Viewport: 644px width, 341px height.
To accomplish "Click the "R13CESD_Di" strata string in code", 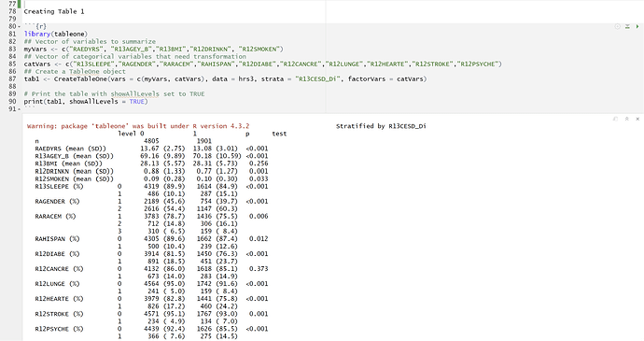I will pos(318,79).
